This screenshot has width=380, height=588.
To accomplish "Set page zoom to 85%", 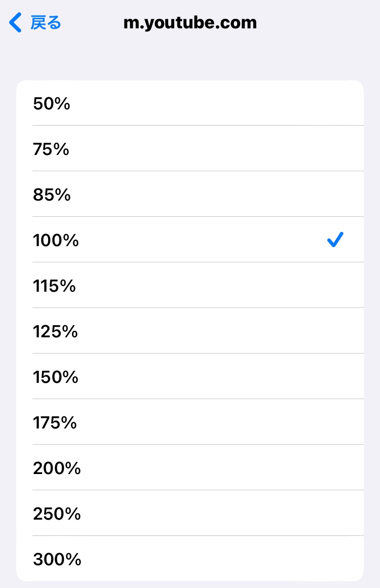I will (52, 195).
